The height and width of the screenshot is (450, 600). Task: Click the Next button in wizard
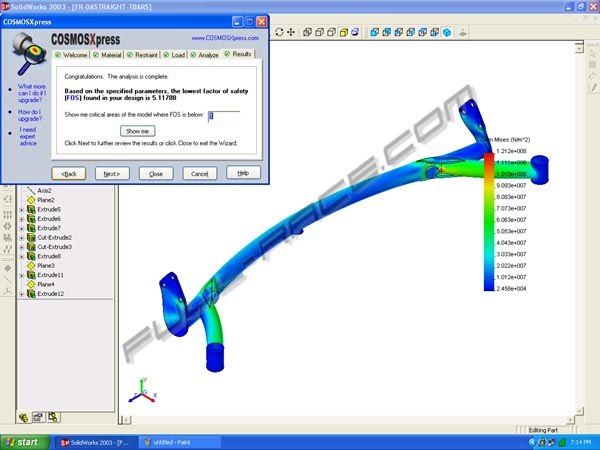tap(113, 173)
